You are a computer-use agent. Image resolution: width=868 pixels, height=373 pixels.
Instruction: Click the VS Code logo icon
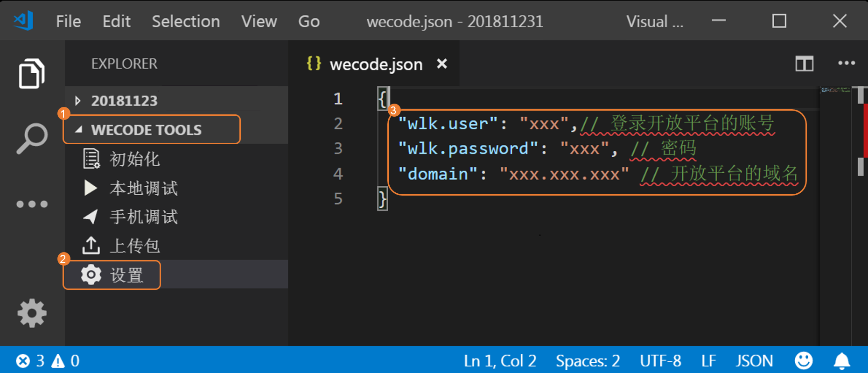pos(23,21)
